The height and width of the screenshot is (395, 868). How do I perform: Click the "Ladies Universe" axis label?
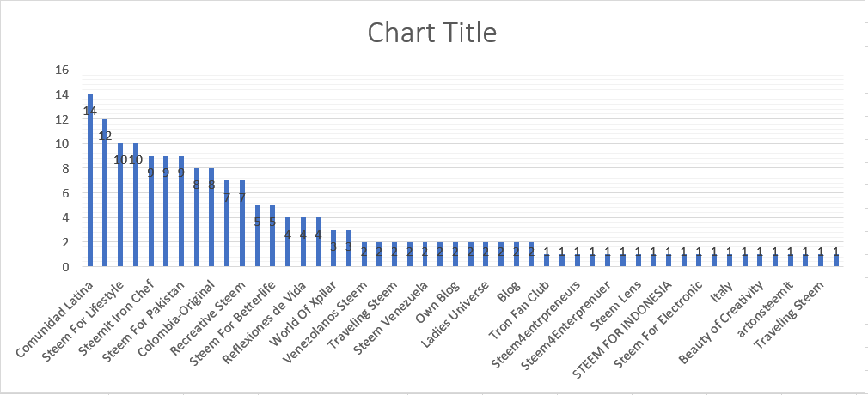click(455, 314)
